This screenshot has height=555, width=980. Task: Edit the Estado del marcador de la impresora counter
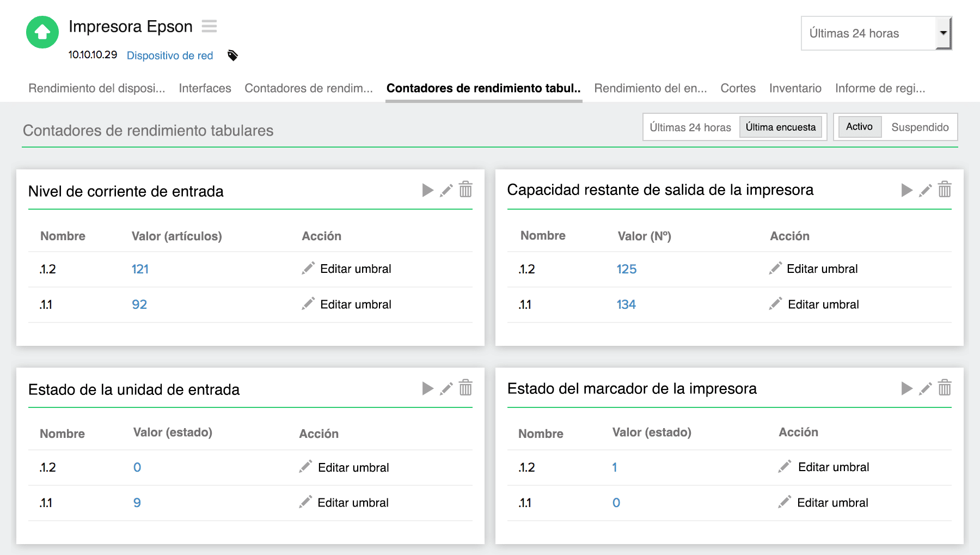926,388
